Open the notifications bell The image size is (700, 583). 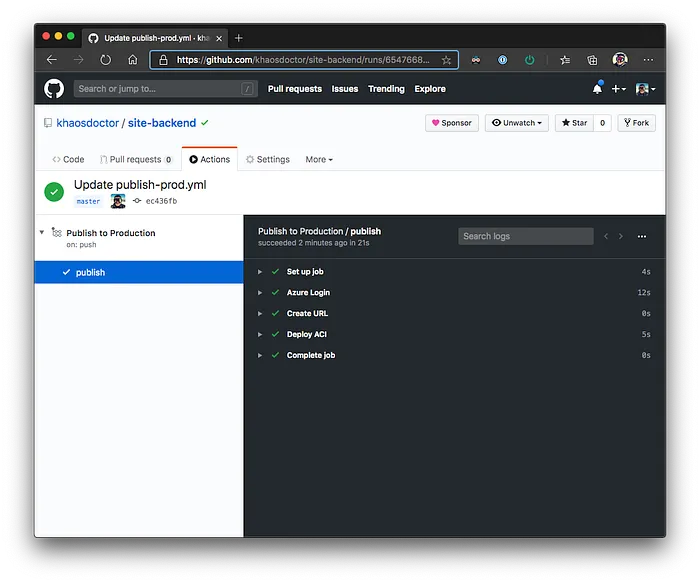(x=597, y=88)
